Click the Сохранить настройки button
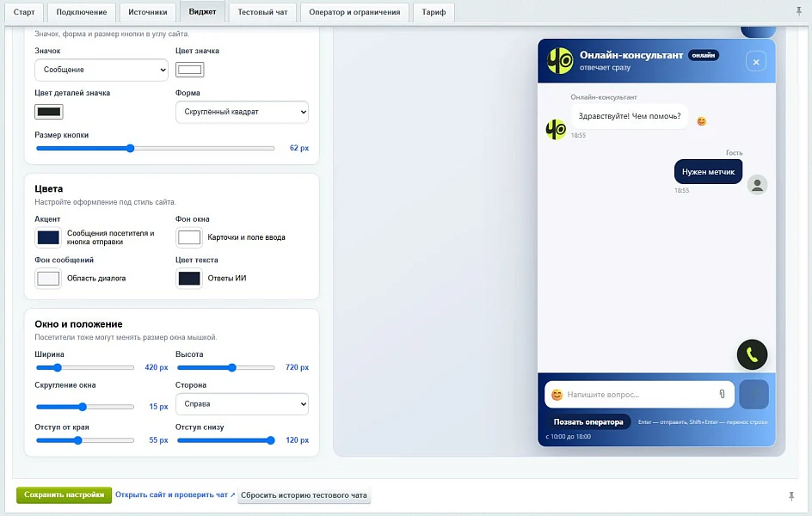This screenshot has height=516, width=812. [x=65, y=494]
